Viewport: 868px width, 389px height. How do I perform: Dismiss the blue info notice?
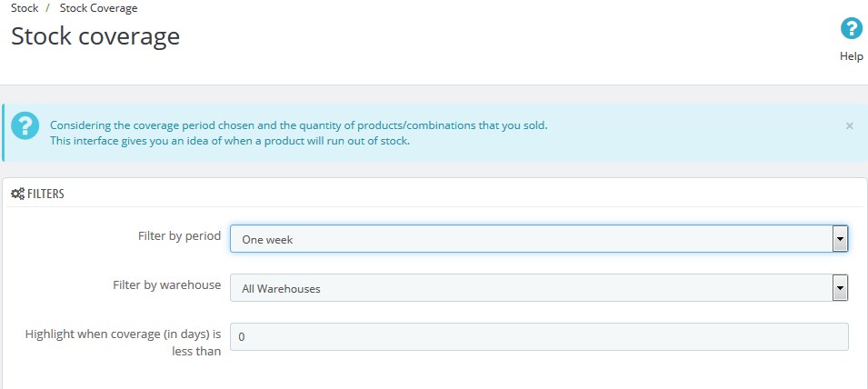pos(849,126)
